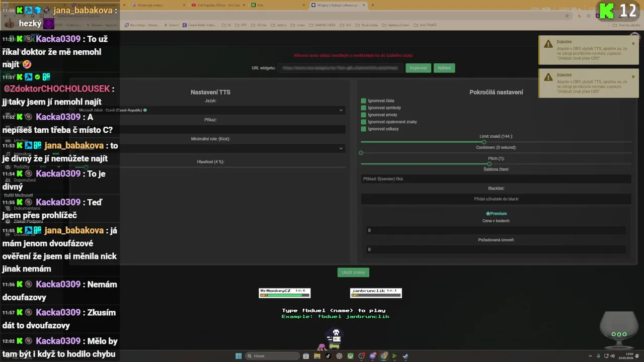
Task: Click the Hledat taskbar search box
Action: point(272,356)
